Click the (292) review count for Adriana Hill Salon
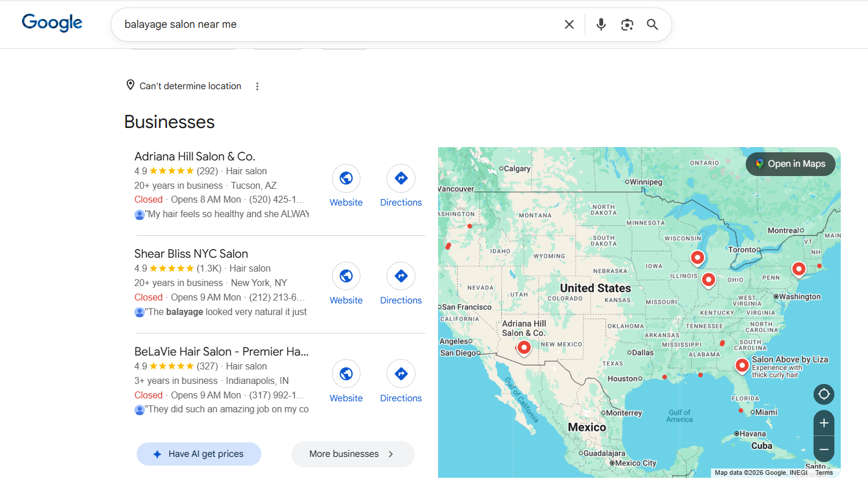Viewport: 868px width, 487px height. click(x=207, y=171)
